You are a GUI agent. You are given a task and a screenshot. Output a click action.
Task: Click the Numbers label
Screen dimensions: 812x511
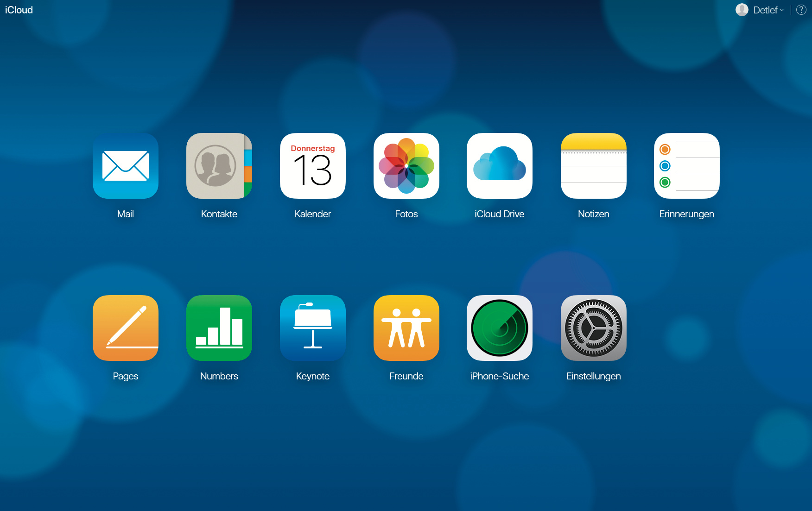point(219,376)
